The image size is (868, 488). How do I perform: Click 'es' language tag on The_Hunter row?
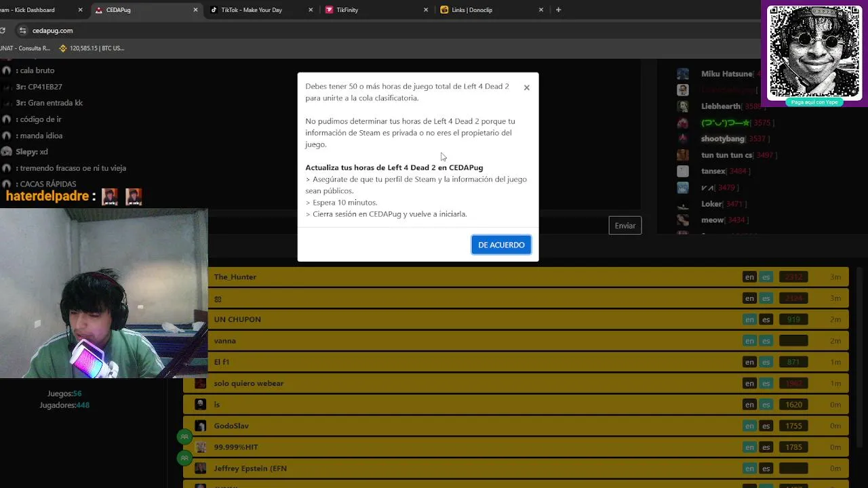(x=766, y=277)
